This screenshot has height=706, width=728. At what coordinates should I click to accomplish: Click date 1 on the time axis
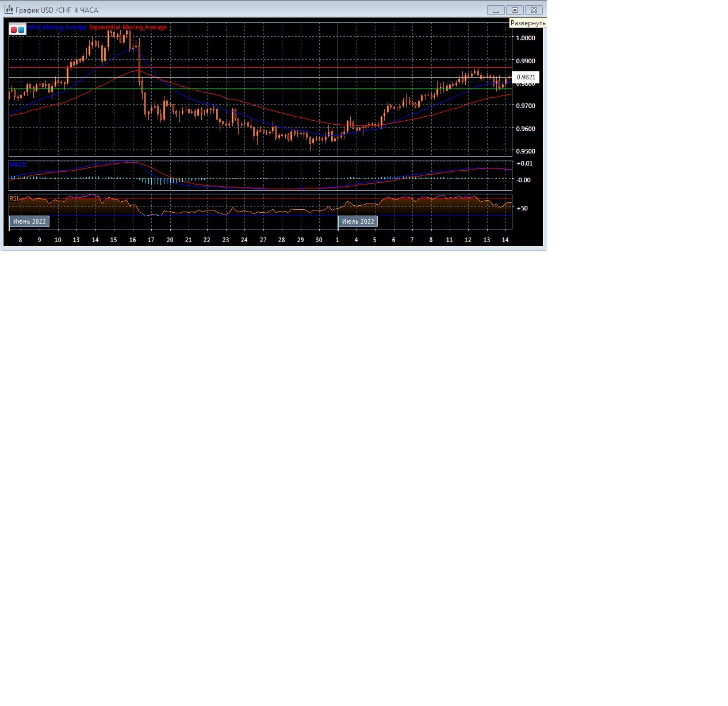coord(338,240)
